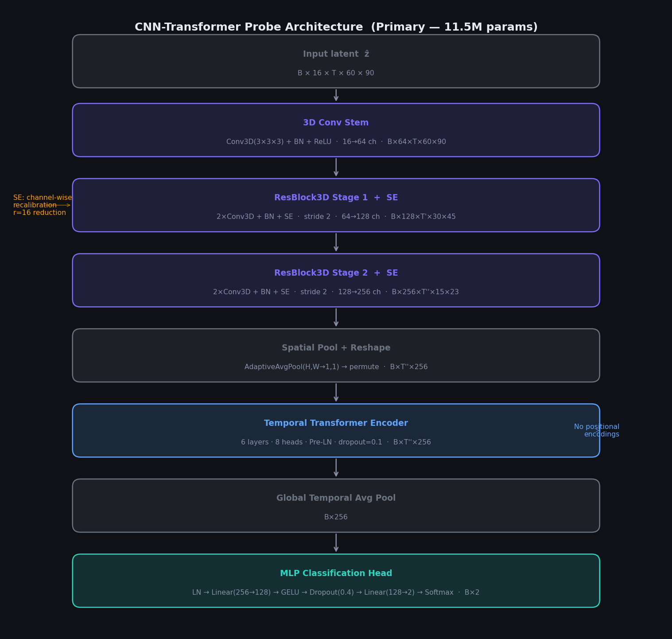Click the arrow into ResBlock3D Stage 2
Screen dimensions: 672x639
pyautogui.click(x=336, y=242)
